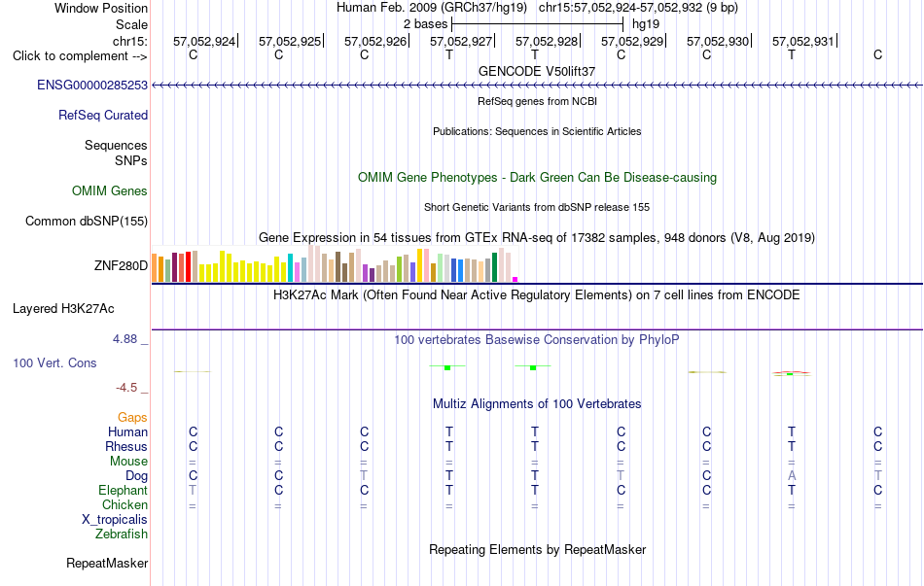The image size is (924, 586).
Task: Click the Gaps label in Multiz
Action: point(132,417)
